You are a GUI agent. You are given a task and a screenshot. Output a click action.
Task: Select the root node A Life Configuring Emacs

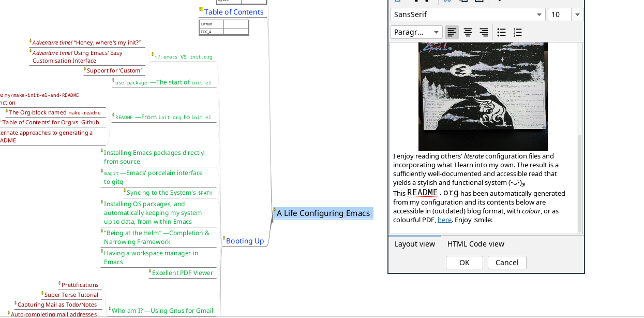(323, 213)
